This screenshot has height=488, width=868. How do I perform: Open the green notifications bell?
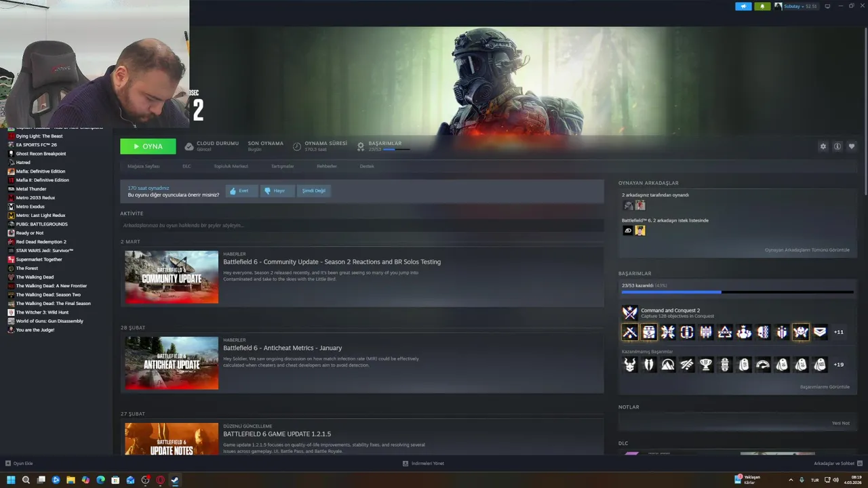coord(762,6)
